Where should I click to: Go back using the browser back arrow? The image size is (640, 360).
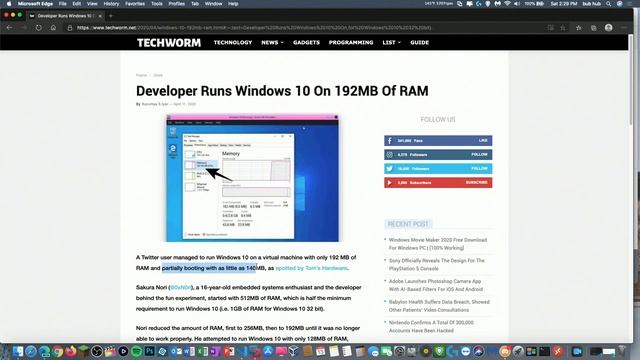click(x=9, y=28)
